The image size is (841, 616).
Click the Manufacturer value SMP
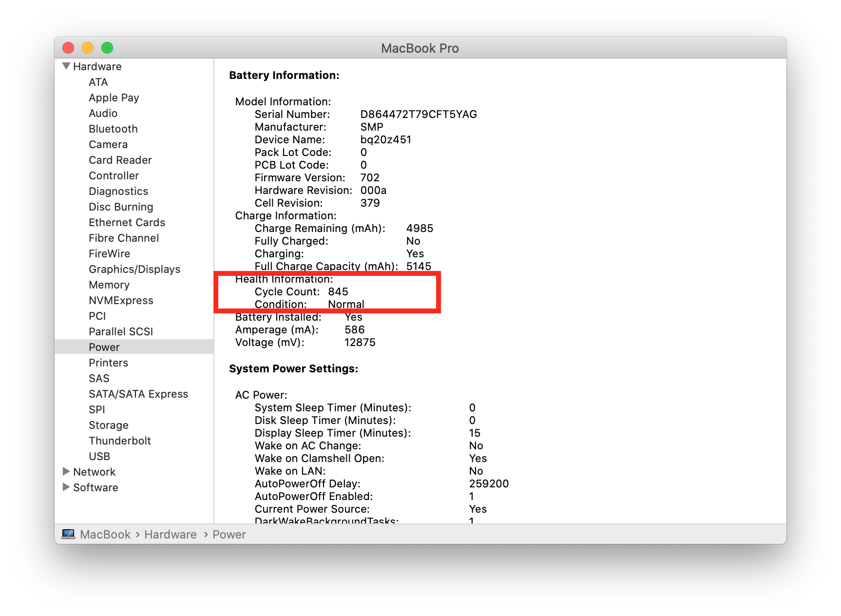[372, 127]
